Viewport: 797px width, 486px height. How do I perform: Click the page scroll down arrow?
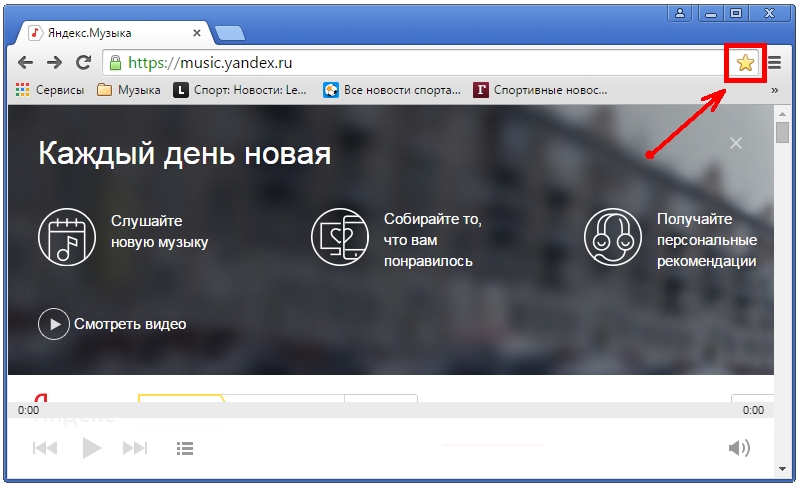(782, 469)
